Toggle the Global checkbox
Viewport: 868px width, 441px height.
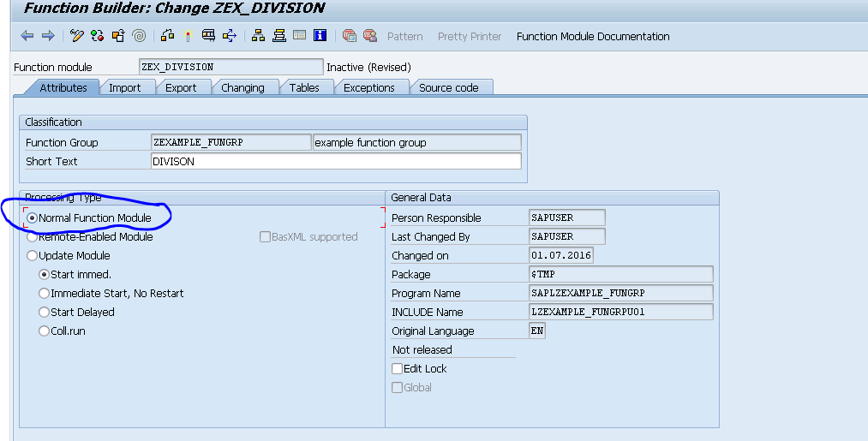[397, 387]
